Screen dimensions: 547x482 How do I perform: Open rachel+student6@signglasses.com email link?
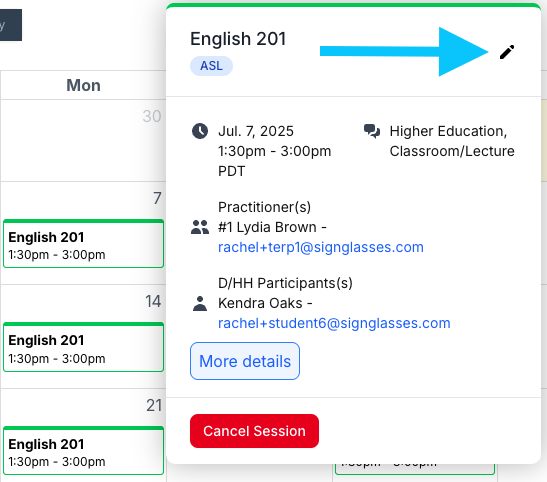[334, 323]
